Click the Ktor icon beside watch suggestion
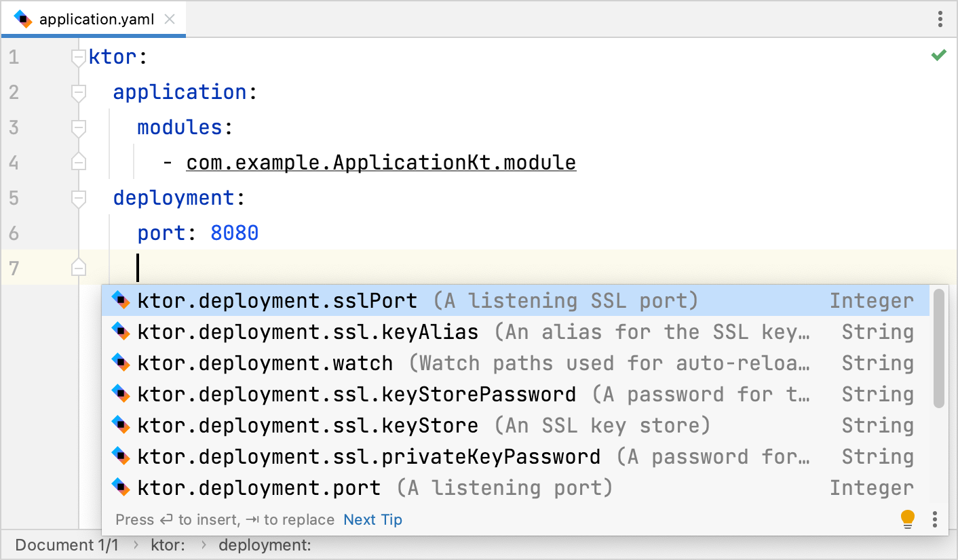 click(121, 363)
